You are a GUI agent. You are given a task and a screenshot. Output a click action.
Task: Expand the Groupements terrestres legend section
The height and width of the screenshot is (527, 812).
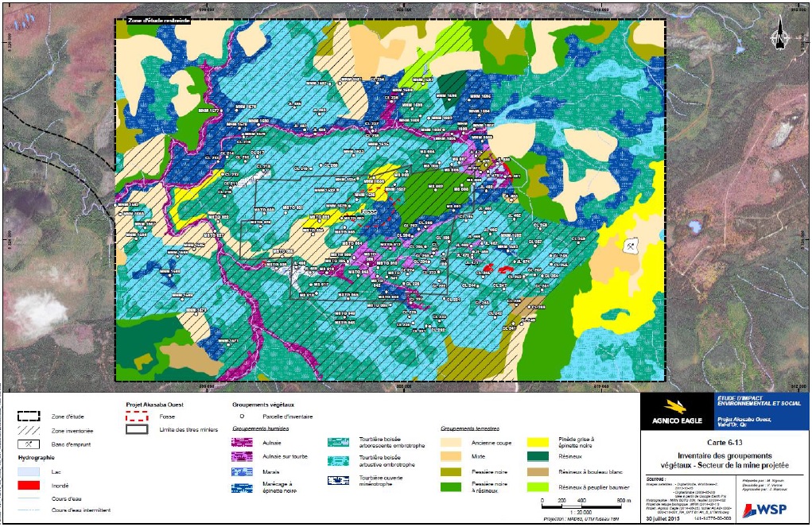471,428
